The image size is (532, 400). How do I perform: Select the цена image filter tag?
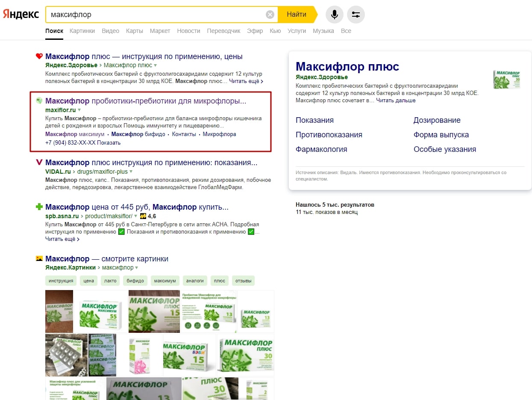(x=89, y=281)
